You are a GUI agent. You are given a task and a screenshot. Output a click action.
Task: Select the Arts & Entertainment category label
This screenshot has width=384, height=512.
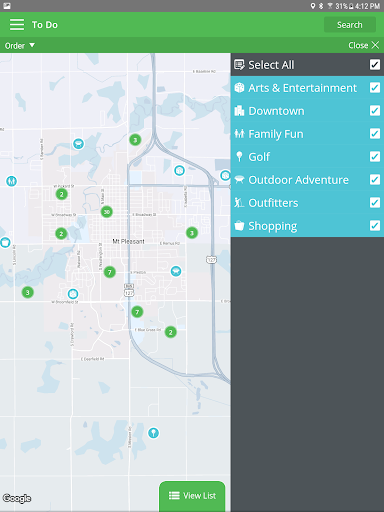(x=302, y=88)
